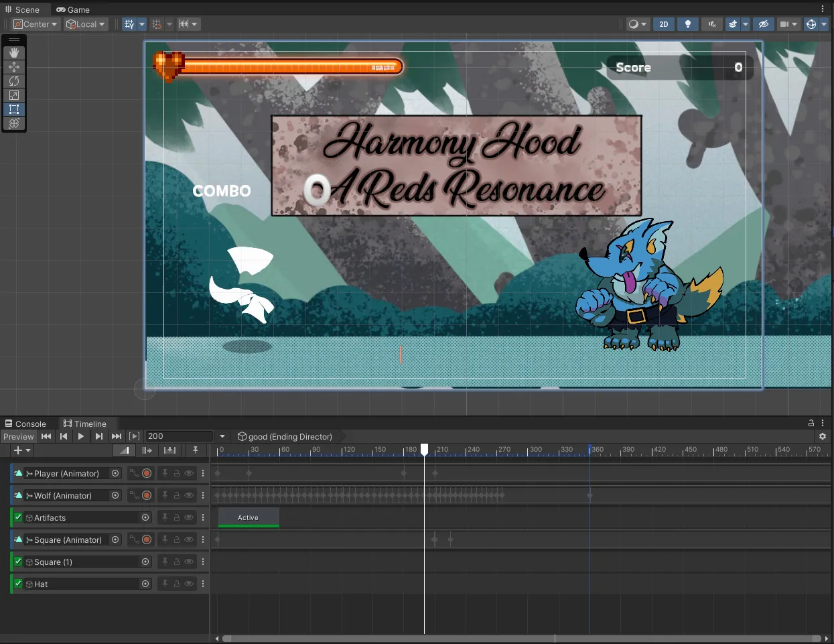Uncheck the Hat track checkbox
This screenshot has width=834, height=644.
pyautogui.click(x=19, y=584)
